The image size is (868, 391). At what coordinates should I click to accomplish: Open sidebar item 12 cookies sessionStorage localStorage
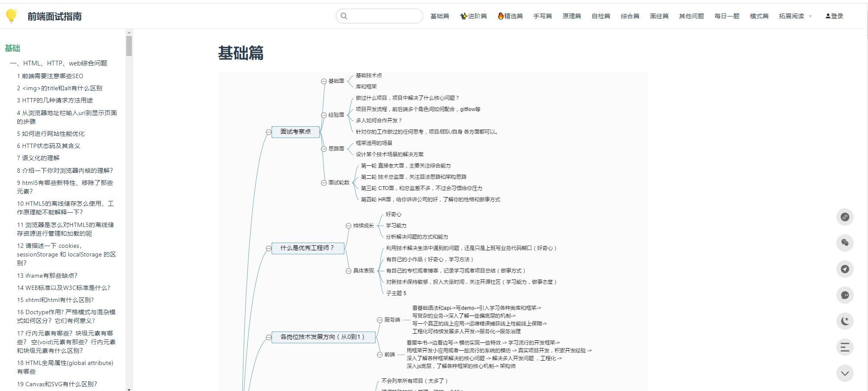(66, 254)
